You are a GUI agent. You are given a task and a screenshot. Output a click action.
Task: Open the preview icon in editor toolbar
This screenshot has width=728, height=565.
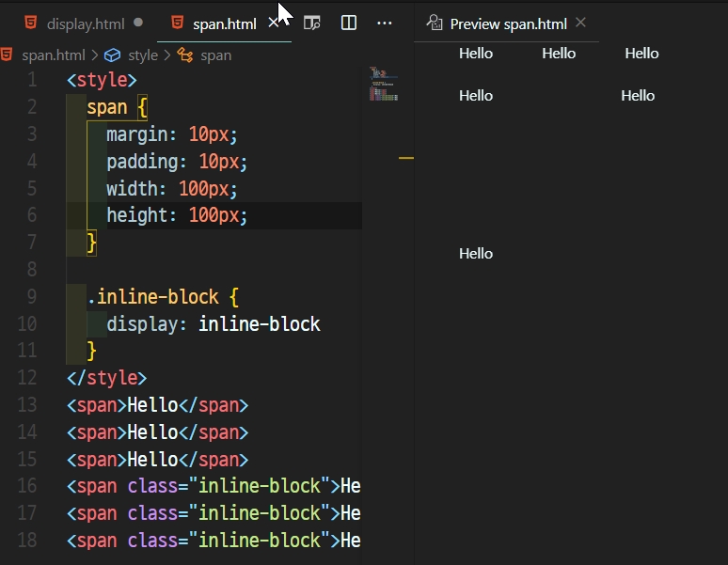(x=311, y=23)
